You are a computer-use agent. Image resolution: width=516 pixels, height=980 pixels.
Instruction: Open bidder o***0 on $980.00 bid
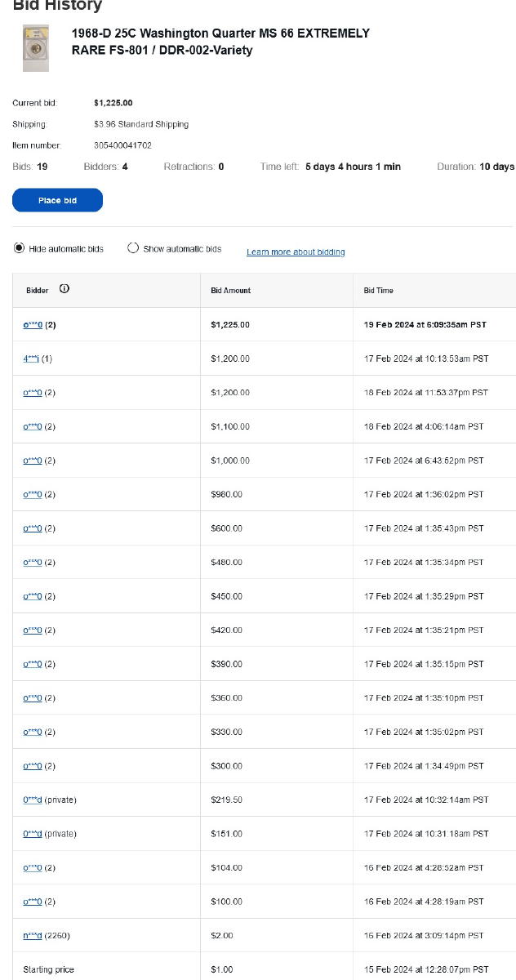click(x=33, y=494)
